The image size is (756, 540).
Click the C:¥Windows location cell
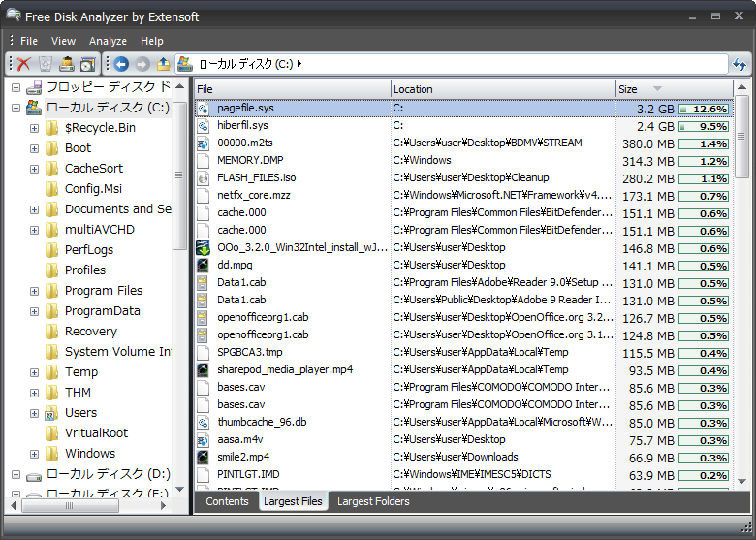point(423,161)
